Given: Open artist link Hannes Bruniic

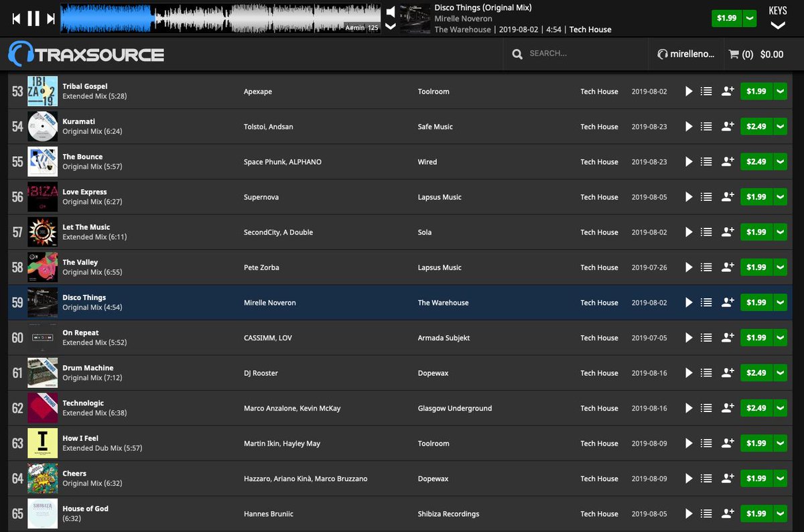Looking at the screenshot, I should 269,514.
